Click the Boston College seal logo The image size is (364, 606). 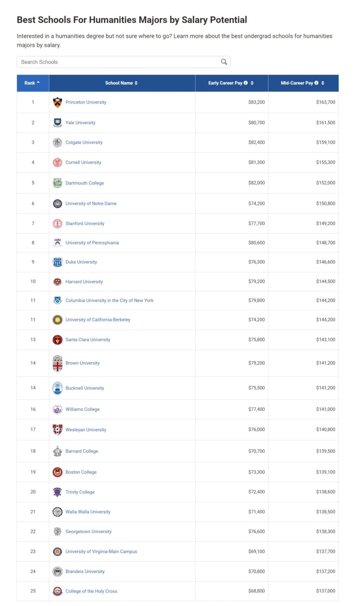[57, 472]
